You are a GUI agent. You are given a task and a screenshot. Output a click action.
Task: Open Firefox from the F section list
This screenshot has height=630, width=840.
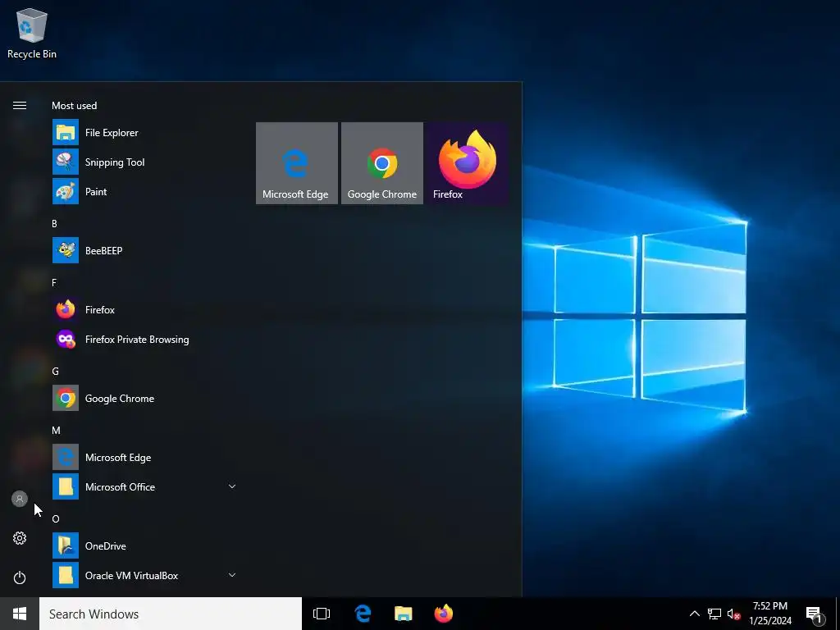(x=145, y=309)
